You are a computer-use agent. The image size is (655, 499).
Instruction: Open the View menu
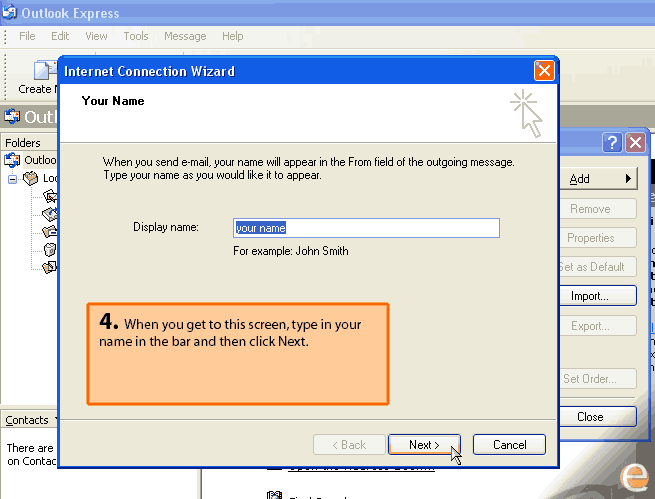click(x=96, y=36)
